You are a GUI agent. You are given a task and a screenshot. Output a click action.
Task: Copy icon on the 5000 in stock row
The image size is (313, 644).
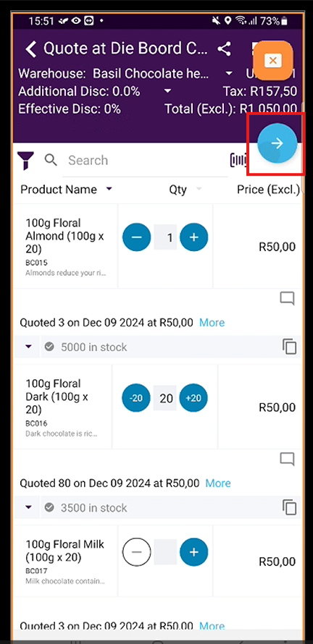pyautogui.click(x=290, y=347)
